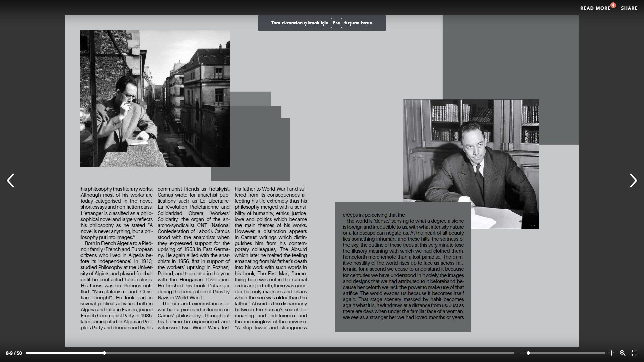Image resolution: width=644 pixels, height=362 pixels.
Task: Click the line 'his philosophy thus literary works.'
Action: [x=116, y=189]
